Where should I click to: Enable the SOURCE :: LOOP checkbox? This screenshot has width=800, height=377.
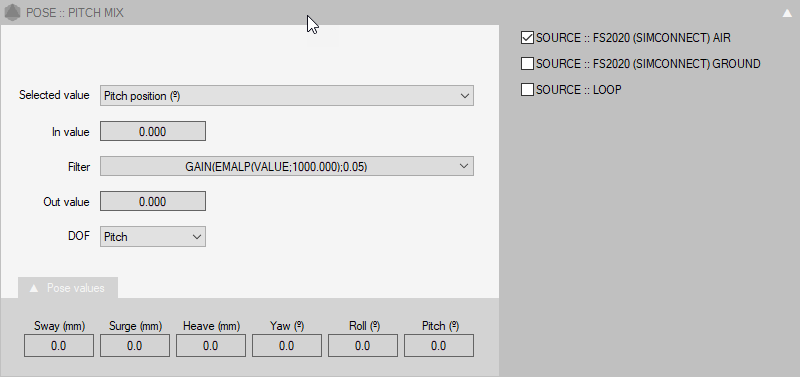point(527,90)
